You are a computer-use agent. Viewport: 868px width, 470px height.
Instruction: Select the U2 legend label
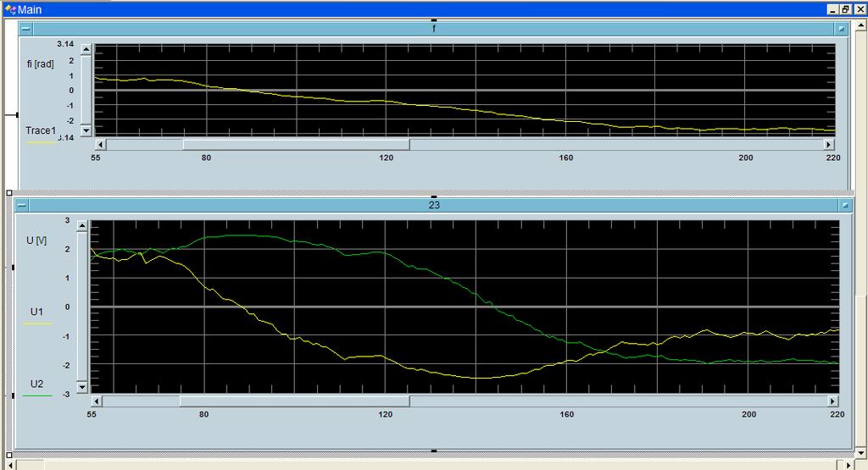[37, 384]
